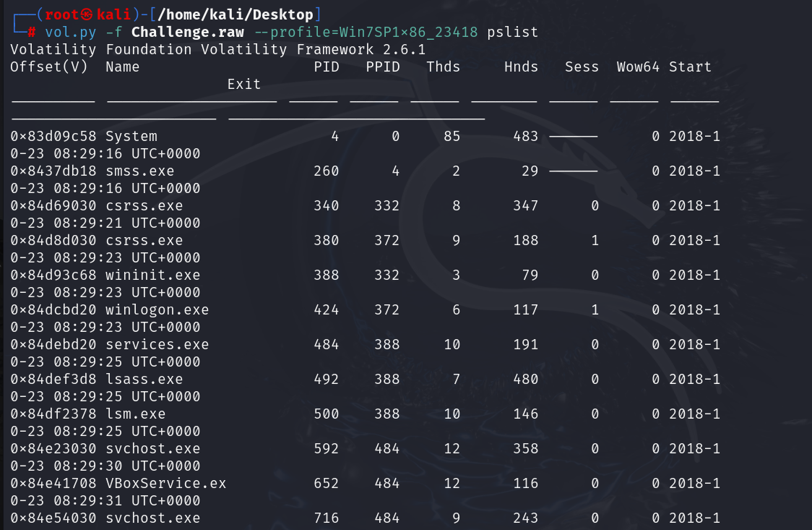The image size is (812, 530).
Task: Select the 'System' process name
Action: (x=131, y=136)
